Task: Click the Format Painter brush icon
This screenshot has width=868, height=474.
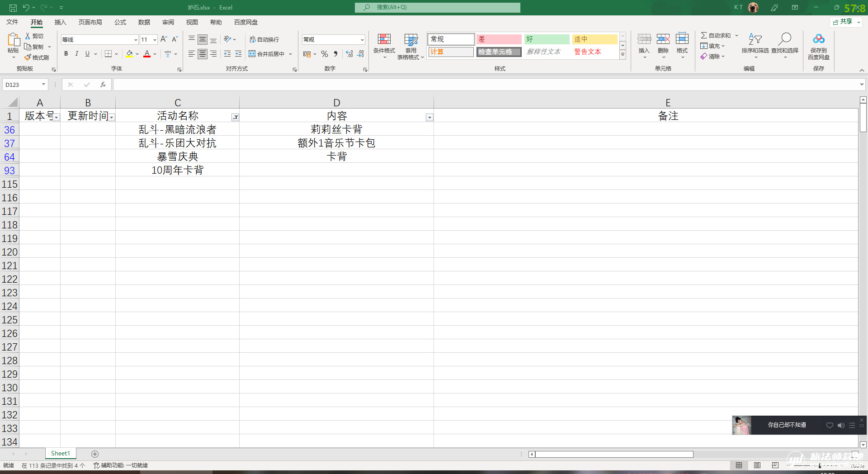Action: coord(28,57)
